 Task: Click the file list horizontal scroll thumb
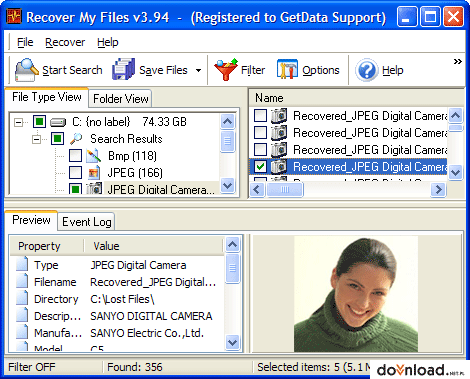(x=285, y=190)
